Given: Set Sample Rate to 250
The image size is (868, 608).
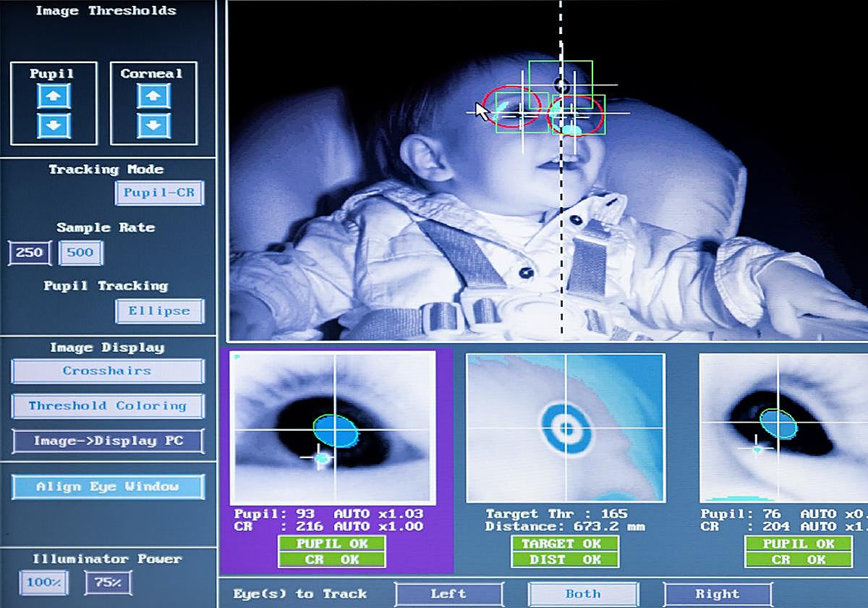Looking at the screenshot, I should (x=29, y=253).
